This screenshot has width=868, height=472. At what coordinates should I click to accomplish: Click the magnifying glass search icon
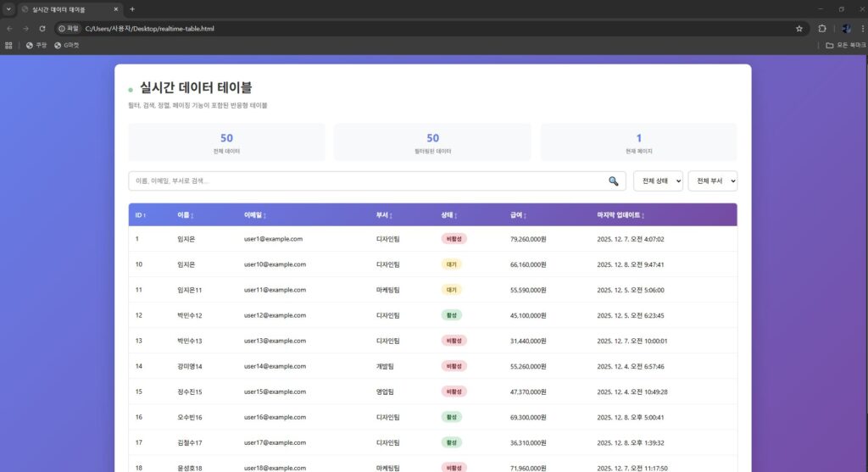(x=614, y=181)
